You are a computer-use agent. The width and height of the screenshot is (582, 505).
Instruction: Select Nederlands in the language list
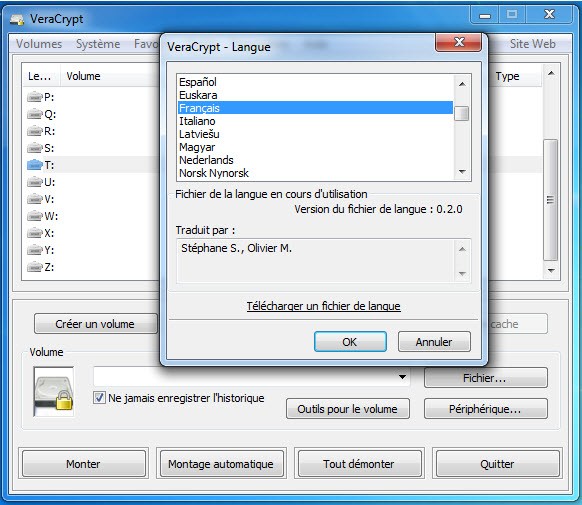315,160
